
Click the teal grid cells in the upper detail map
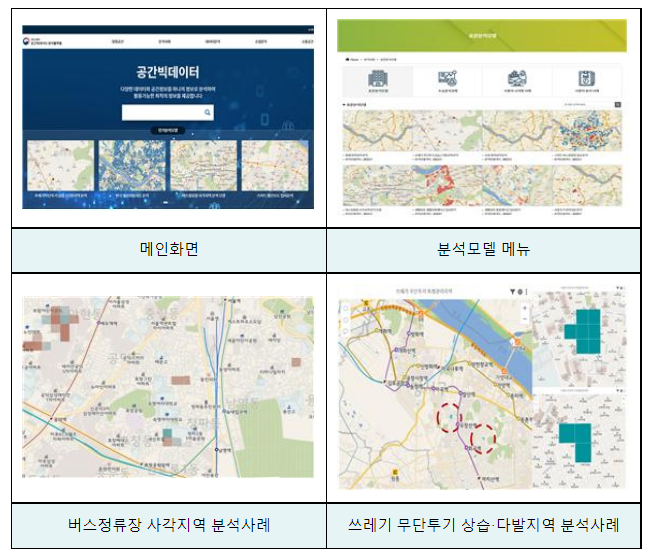point(583,332)
